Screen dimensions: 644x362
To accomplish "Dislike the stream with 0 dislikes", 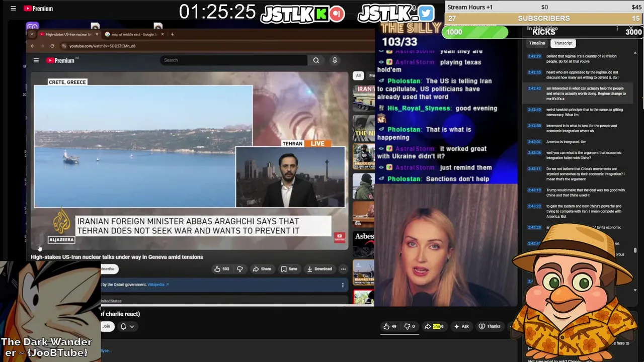I will 410,326.
